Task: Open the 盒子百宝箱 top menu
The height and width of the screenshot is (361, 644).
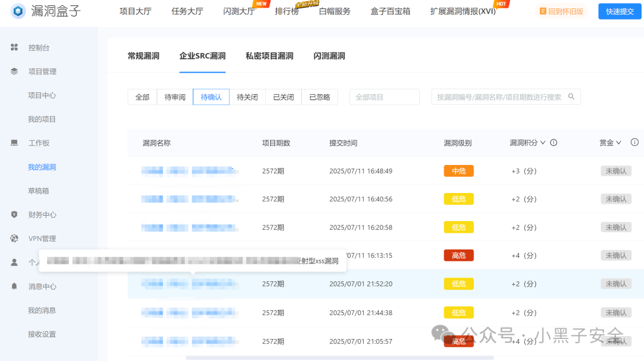Action: (390, 11)
